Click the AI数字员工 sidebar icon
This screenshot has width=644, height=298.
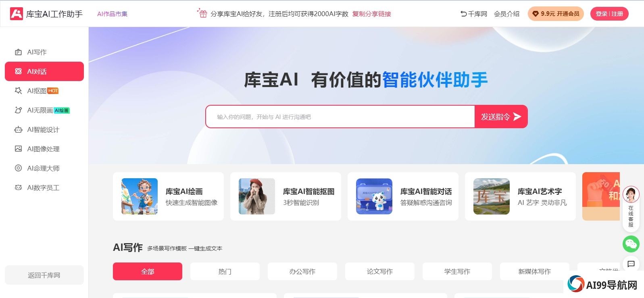tap(18, 188)
